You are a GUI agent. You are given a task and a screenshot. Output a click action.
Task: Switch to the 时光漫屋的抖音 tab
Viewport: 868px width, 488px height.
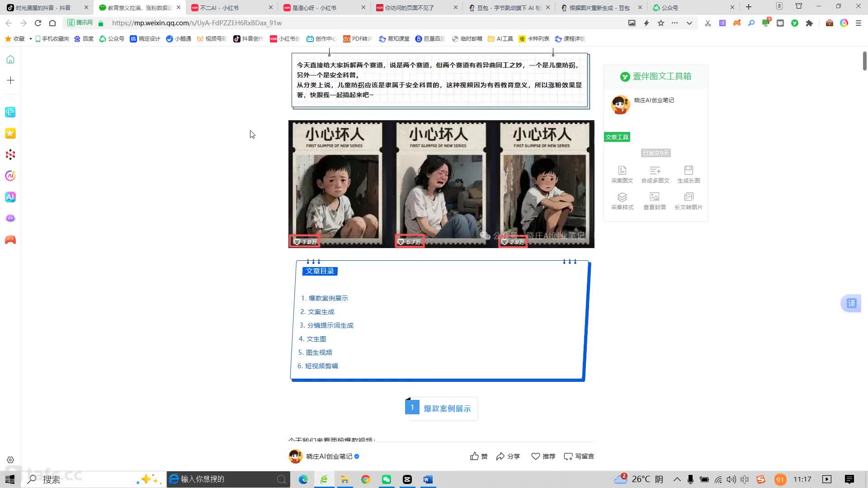(x=43, y=8)
